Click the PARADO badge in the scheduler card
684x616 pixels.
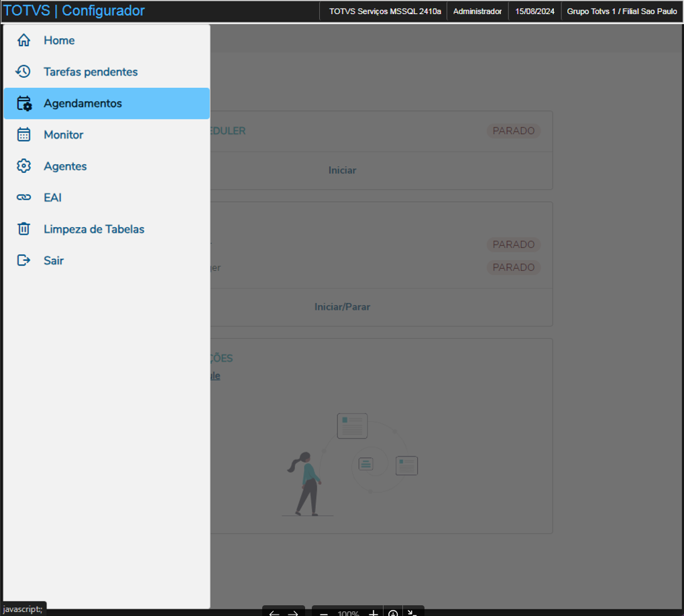[x=514, y=131]
